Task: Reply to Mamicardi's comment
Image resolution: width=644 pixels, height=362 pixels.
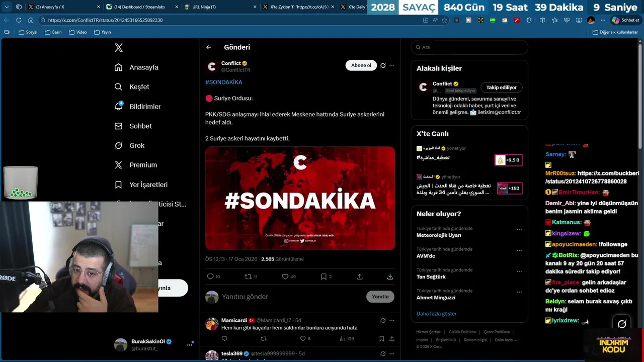Action: [225, 339]
